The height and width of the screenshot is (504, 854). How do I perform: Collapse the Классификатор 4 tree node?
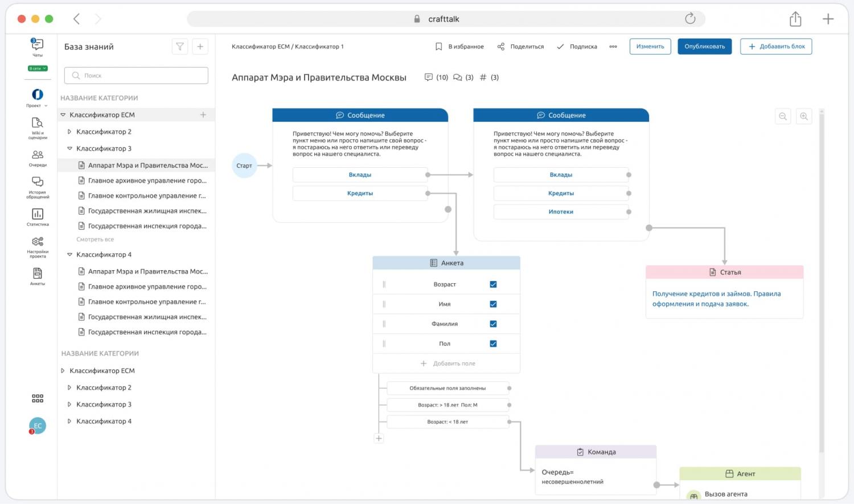pyautogui.click(x=69, y=255)
